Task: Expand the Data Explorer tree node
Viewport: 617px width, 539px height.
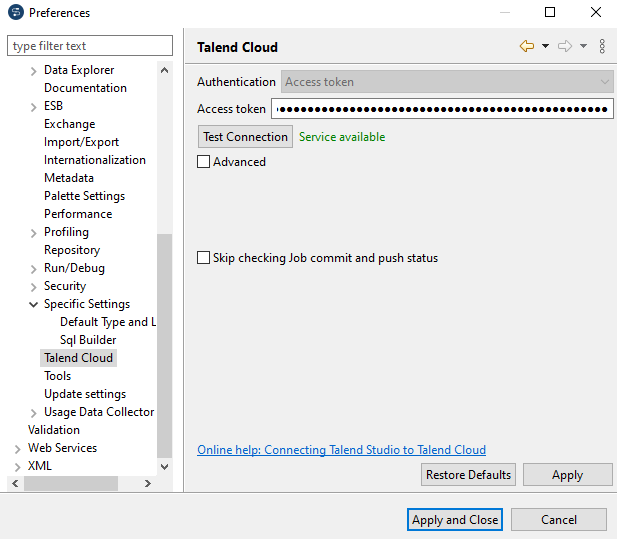Action: pyautogui.click(x=34, y=71)
